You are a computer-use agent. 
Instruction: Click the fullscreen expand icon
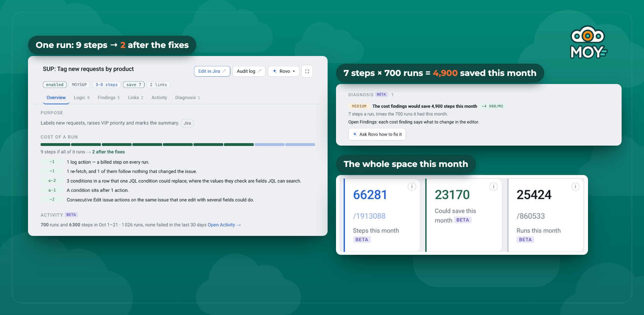point(307,71)
